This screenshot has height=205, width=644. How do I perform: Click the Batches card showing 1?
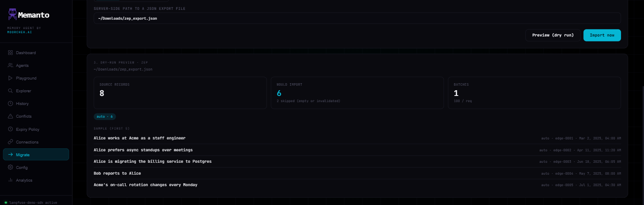pyautogui.click(x=534, y=93)
